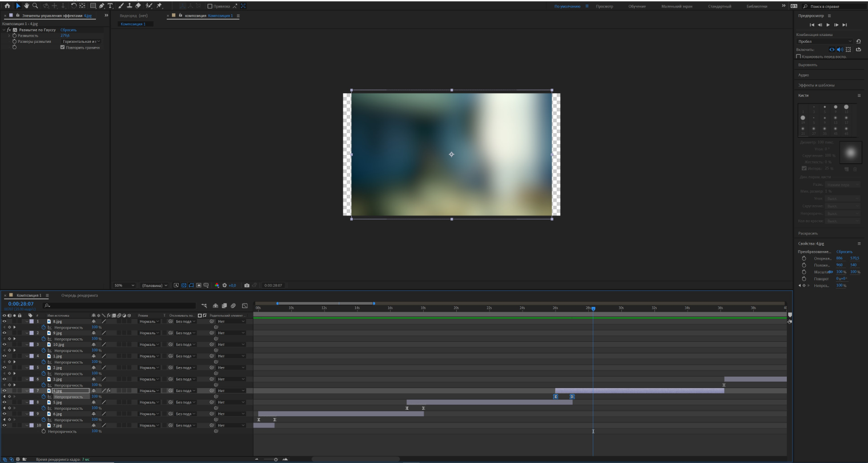The height and width of the screenshot is (463, 868).
Task: Hide the 10.jpg layer with eye toggle
Action: 5,345
